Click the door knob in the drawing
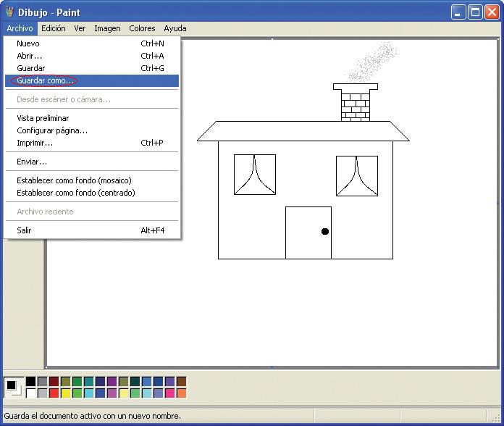This screenshot has height=426, width=504. click(325, 232)
